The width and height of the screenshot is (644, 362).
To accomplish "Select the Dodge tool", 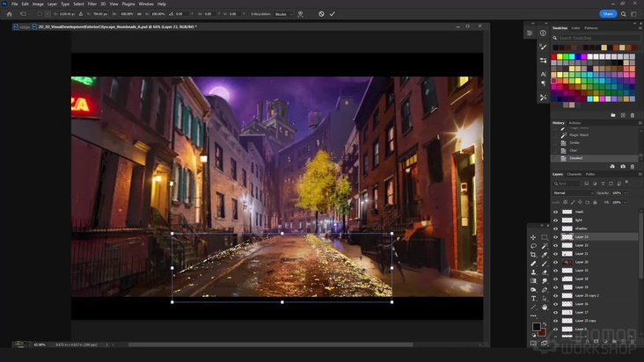I will 533,289.
